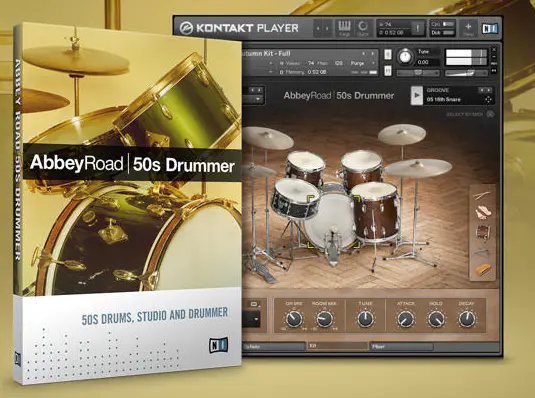The width and height of the screenshot is (535, 398).
Task: Click the kick drum pedal
Action: [x=332, y=248]
